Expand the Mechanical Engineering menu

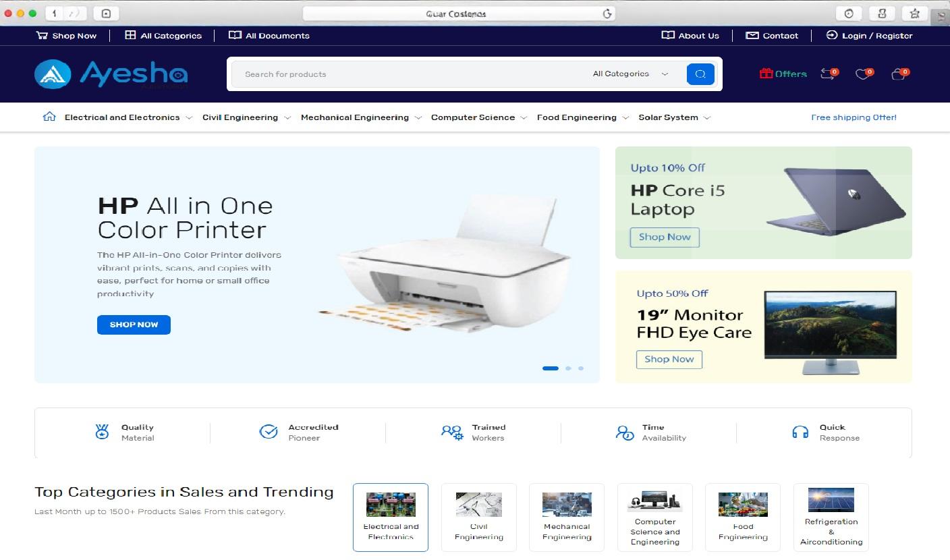coord(356,117)
